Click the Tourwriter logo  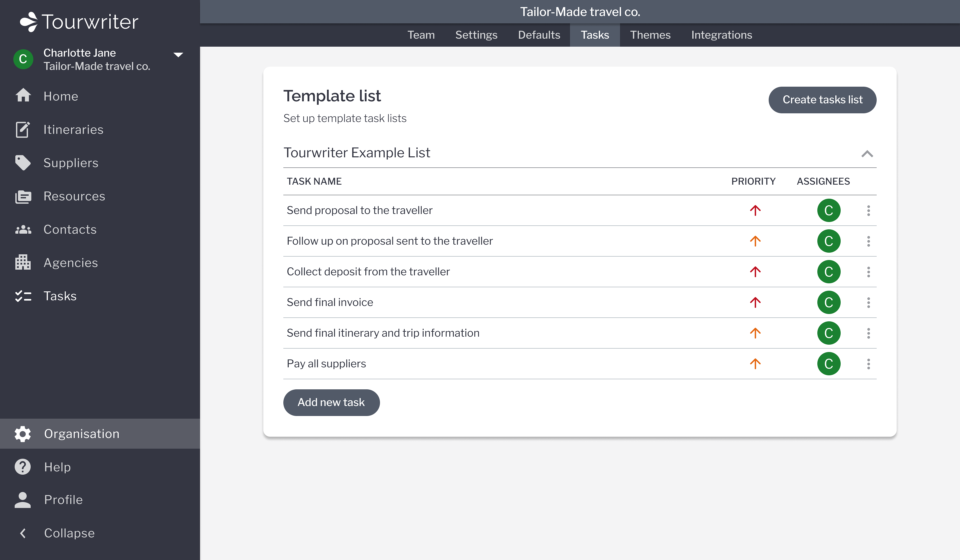point(79,22)
